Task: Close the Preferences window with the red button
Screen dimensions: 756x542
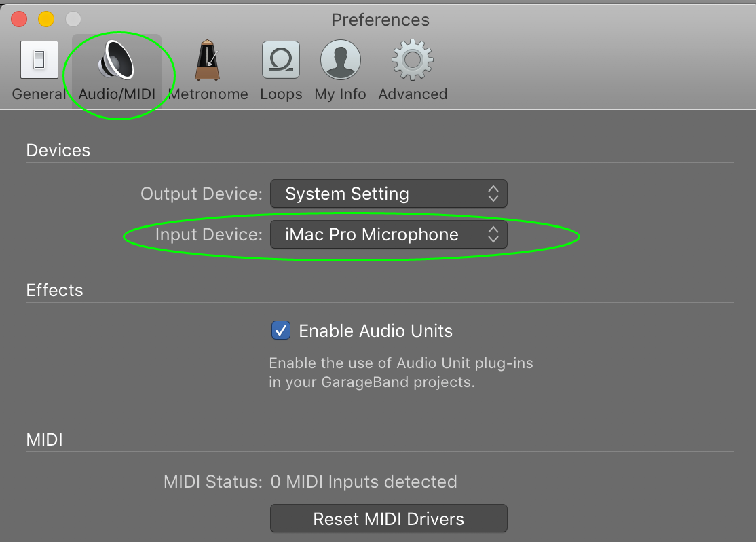Action: (20, 19)
